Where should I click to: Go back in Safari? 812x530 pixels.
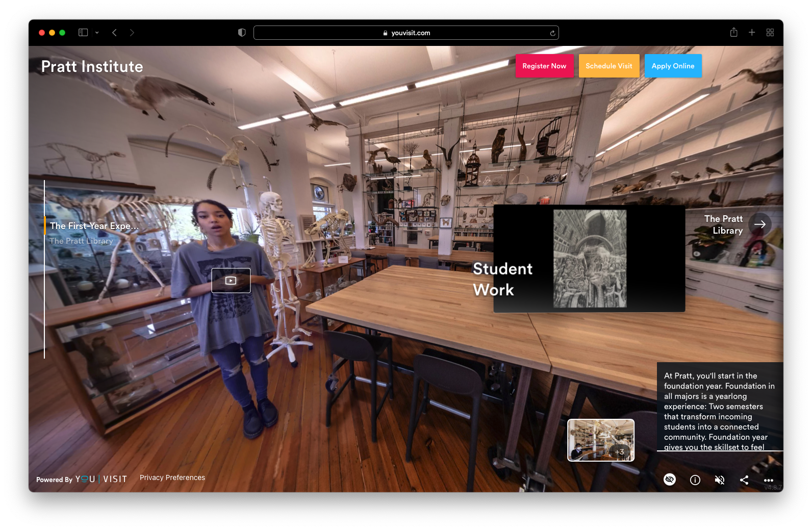115,33
